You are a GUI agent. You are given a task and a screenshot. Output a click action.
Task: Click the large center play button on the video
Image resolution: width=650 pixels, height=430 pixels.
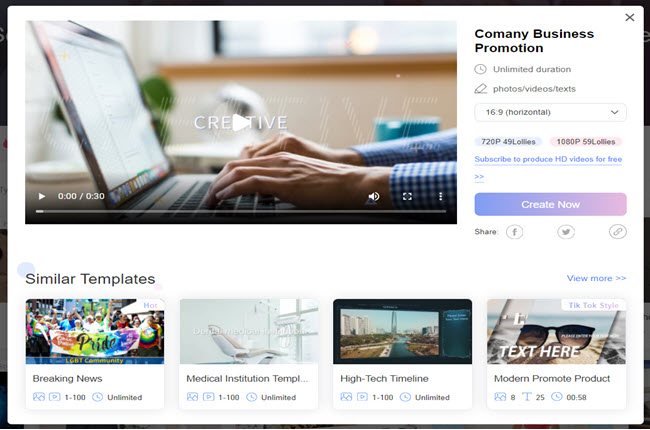(241, 123)
